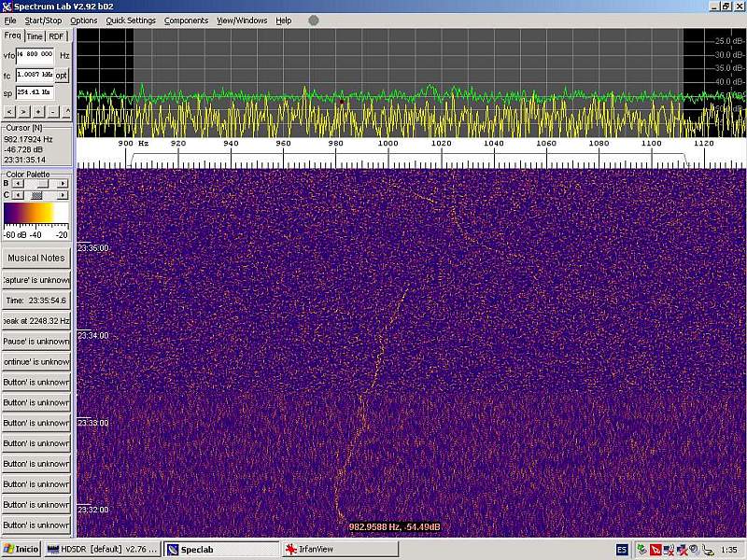
Task: Click the color palette gradient bar
Action: click(x=35, y=214)
